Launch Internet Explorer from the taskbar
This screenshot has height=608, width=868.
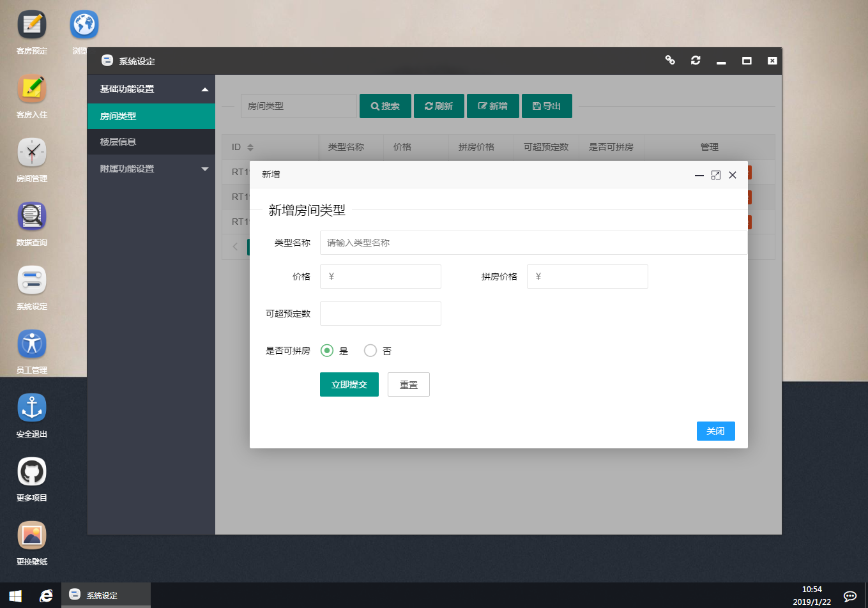tap(46, 595)
